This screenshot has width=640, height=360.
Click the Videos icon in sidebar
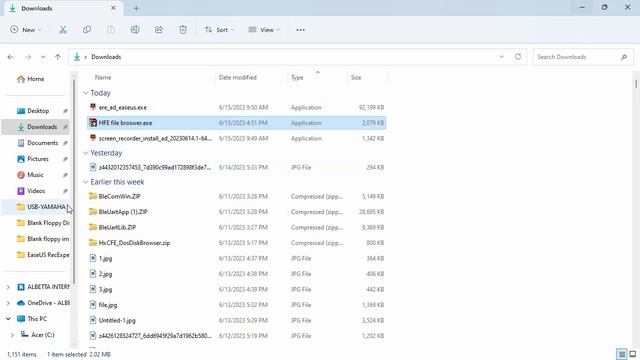pyautogui.click(x=21, y=191)
